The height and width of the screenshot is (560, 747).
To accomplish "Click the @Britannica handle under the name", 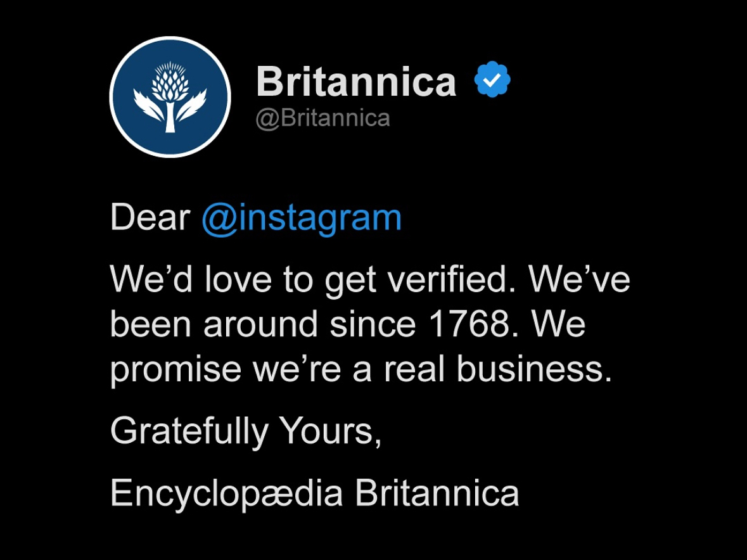I will pyautogui.click(x=322, y=118).
